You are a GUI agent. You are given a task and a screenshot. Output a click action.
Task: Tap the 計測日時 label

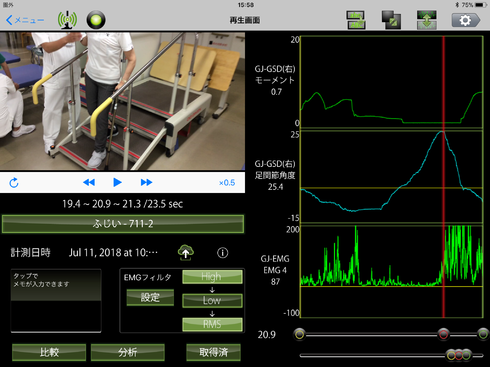click(30, 253)
